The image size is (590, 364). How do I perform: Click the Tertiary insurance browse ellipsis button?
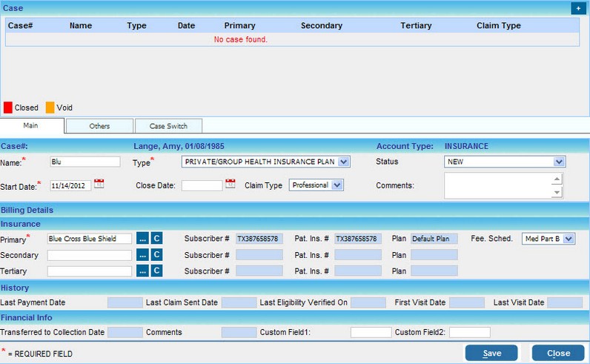[143, 271]
